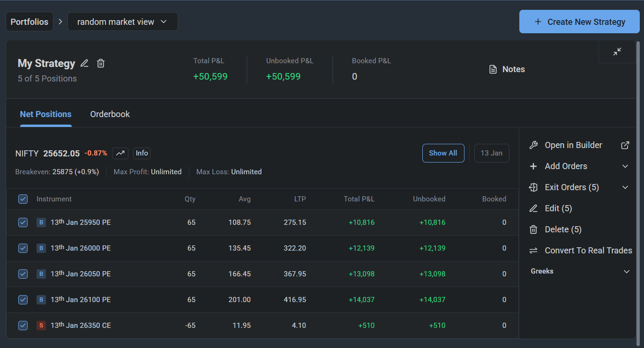The width and height of the screenshot is (644, 348).
Task: Click the Delete (5) trash icon
Action: [x=533, y=230]
